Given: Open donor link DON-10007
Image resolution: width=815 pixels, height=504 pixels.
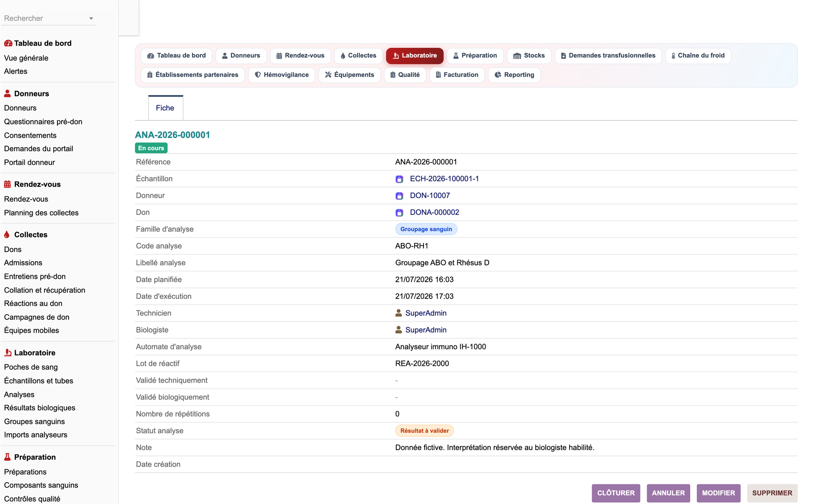Looking at the screenshot, I should (430, 195).
